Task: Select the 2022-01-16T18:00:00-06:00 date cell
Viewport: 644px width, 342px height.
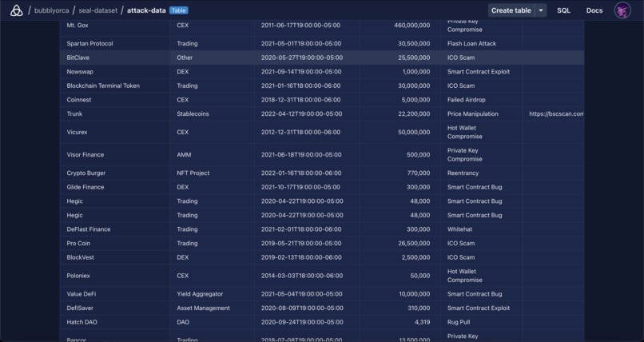Action: pyautogui.click(x=307, y=173)
